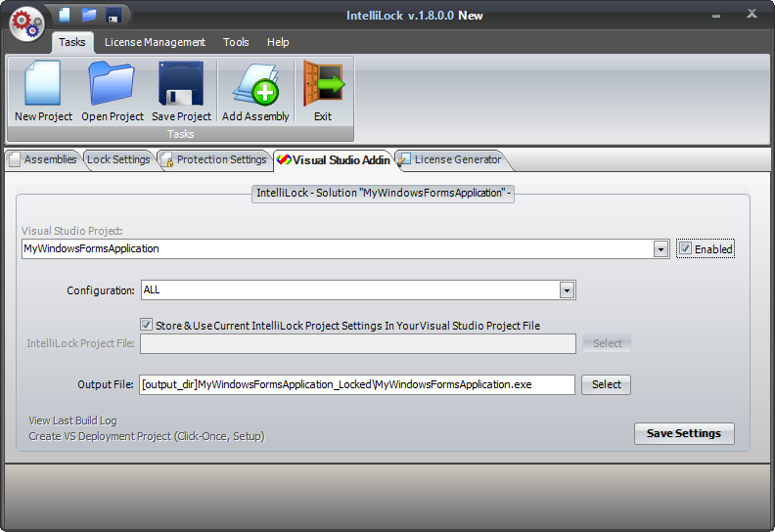Image resolution: width=775 pixels, height=532 pixels.
Task: Open the View Last Build Log link
Action: coord(72,421)
